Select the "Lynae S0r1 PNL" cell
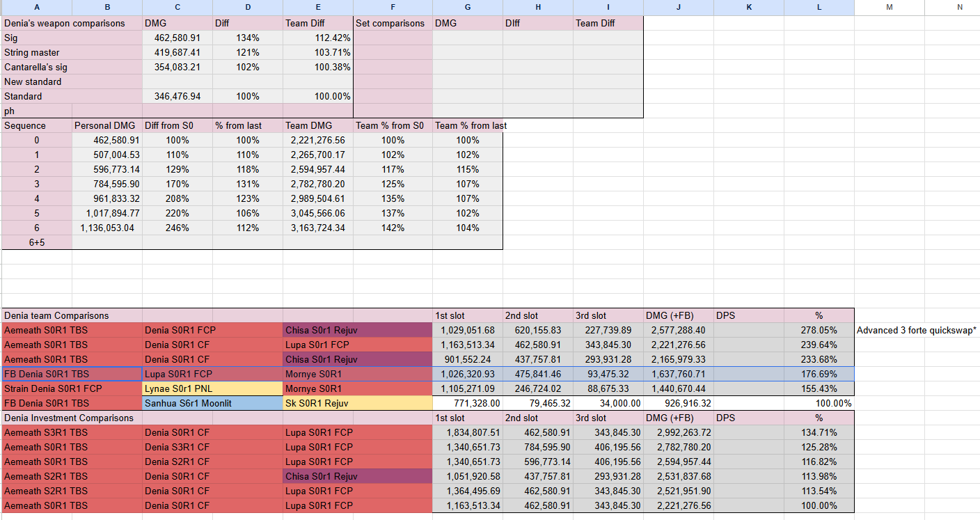This screenshot has width=980, height=520. pos(212,388)
